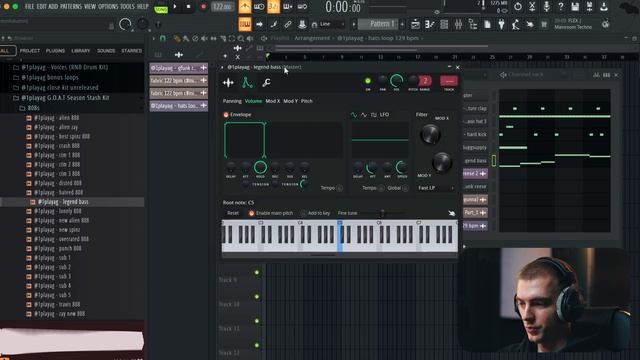Screen dimensions: 640x360
Task: Click the Fine tune slider
Action: 382,213
